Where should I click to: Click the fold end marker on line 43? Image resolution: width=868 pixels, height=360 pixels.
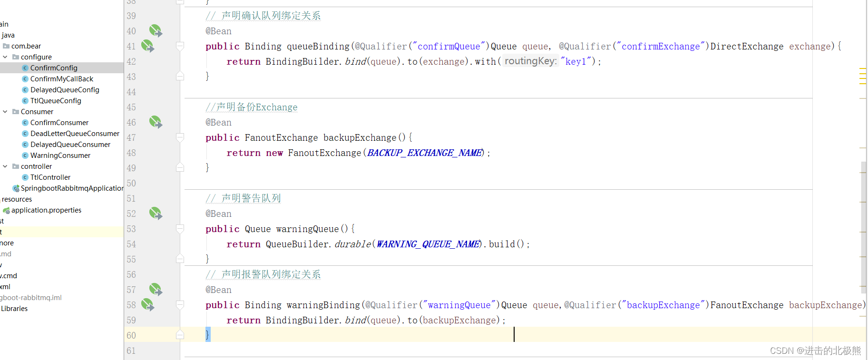180,76
